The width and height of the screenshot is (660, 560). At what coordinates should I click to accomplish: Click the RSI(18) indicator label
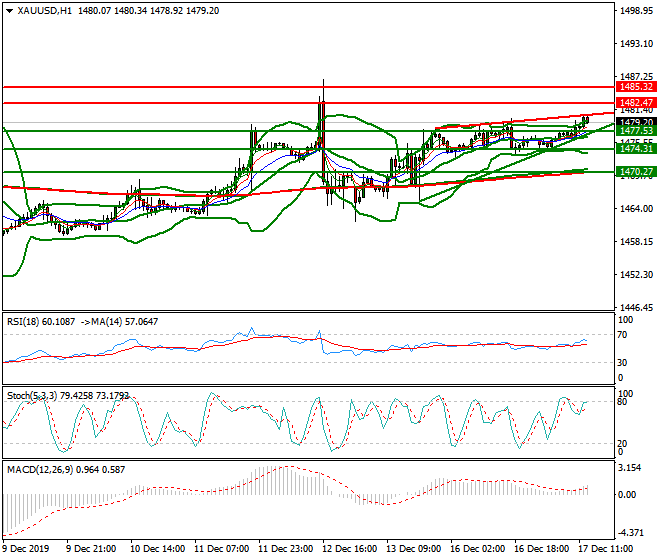click(x=41, y=322)
